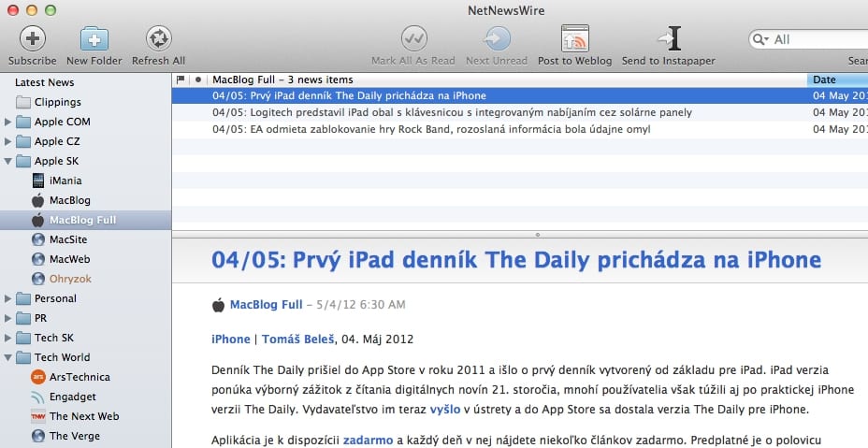The height and width of the screenshot is (448, 868).
Task: Select the Apple SK folder icon
Action: click(23, 161)
